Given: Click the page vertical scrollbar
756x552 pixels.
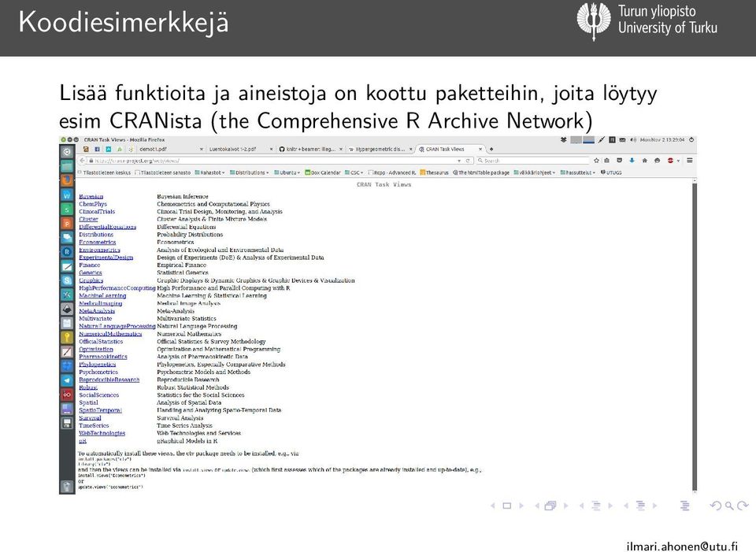Looking at the screenshot, I should coord(695,335).
